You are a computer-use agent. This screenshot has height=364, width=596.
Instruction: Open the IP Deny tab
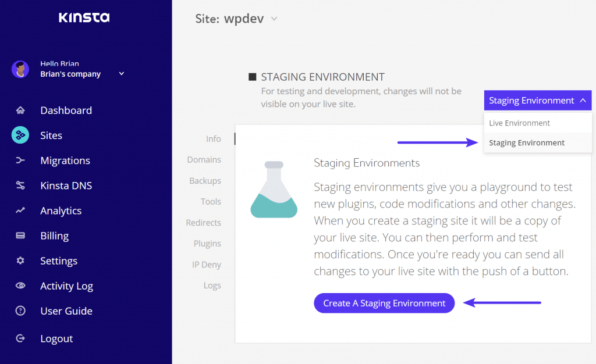(207, 265)
